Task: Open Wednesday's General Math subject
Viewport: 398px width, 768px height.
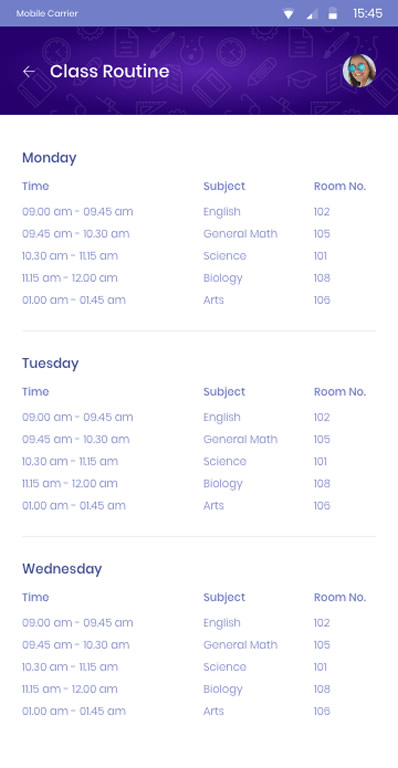Action: coord(240,645)
